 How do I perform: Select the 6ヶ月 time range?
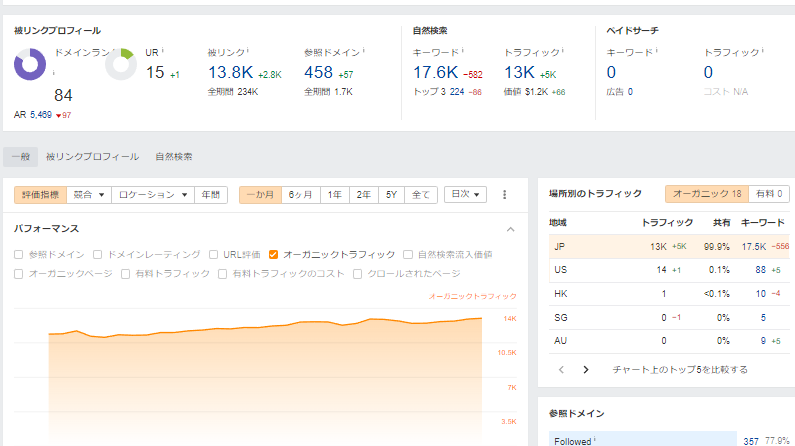(x=301, y=195)
